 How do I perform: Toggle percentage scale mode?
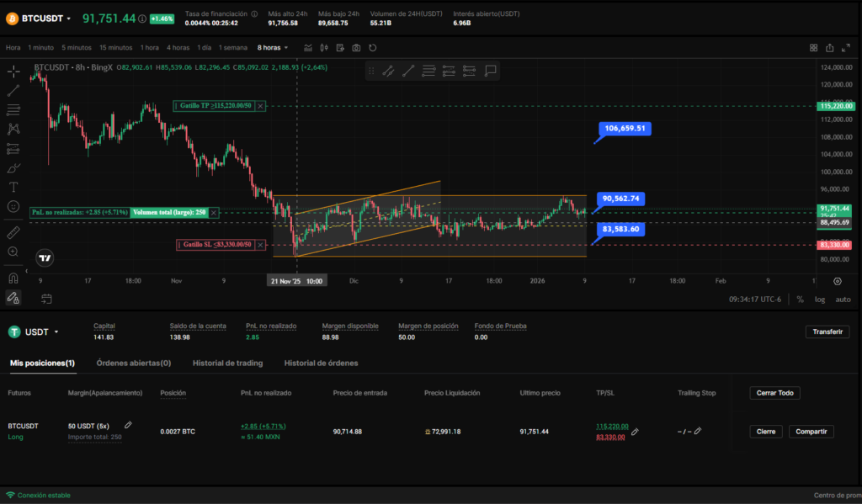(x=800, y=299)
